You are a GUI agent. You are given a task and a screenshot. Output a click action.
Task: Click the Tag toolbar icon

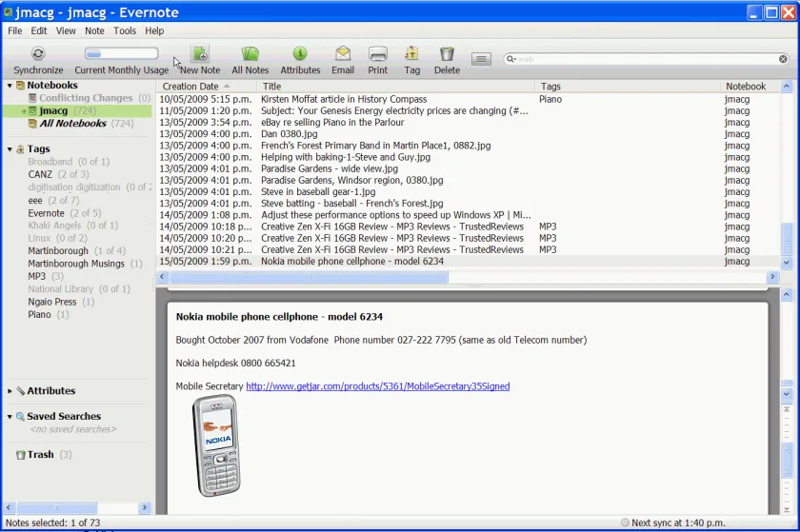click(x=411, y=53)
